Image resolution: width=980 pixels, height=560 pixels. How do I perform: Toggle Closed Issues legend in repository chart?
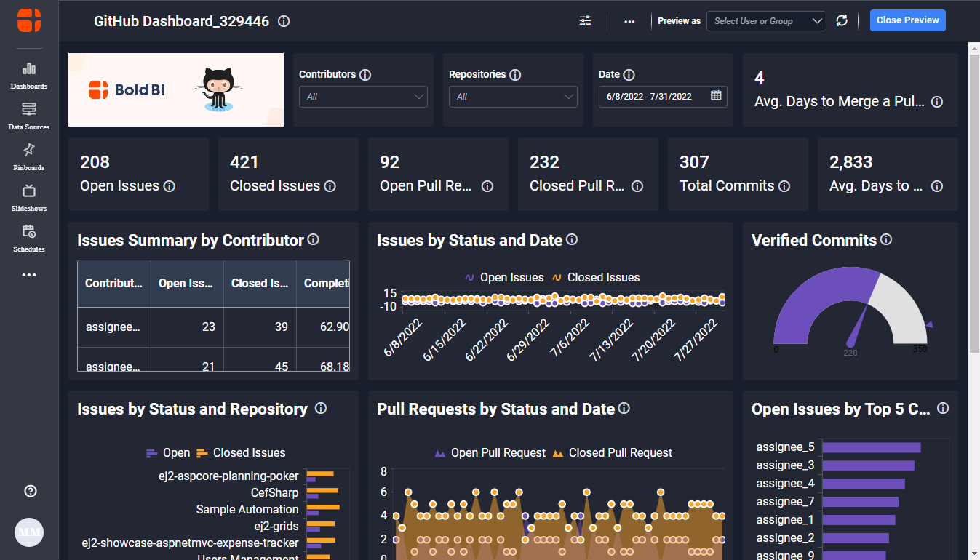click(241, 453)
